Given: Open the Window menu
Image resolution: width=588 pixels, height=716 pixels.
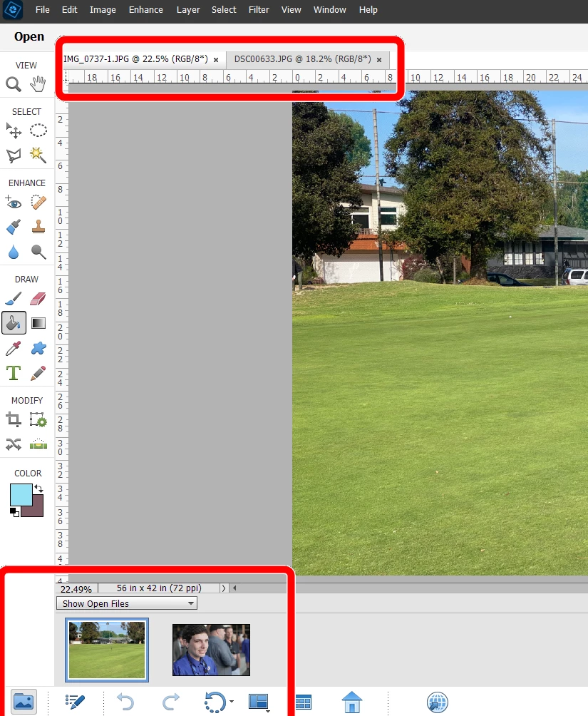Looking at the screenshot, I should tap(329, 9).
